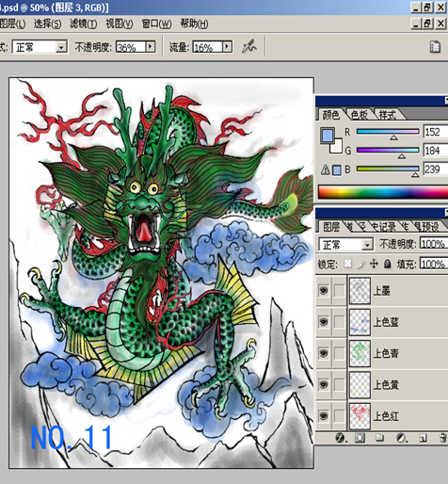Image resolution: width=448 pixels, height=484 pixels.
Task: Open the 图层(L) menu
Action: coord(12,24)
